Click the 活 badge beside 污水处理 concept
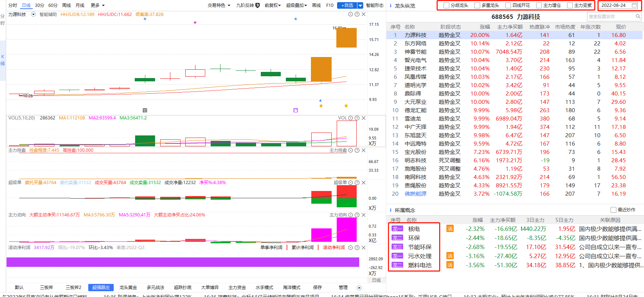644x297 pixels. click(450, 256)
